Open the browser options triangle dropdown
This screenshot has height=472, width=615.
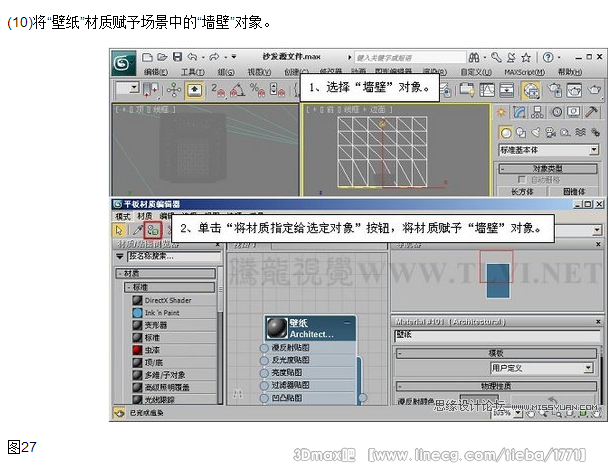click(x=120, y=257)
